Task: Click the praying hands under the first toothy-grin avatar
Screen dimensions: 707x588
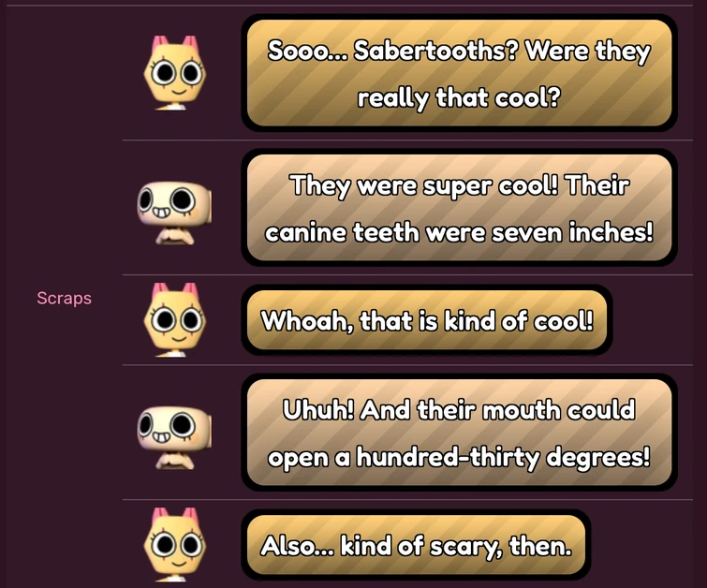Action: click(x=175, y=235)
